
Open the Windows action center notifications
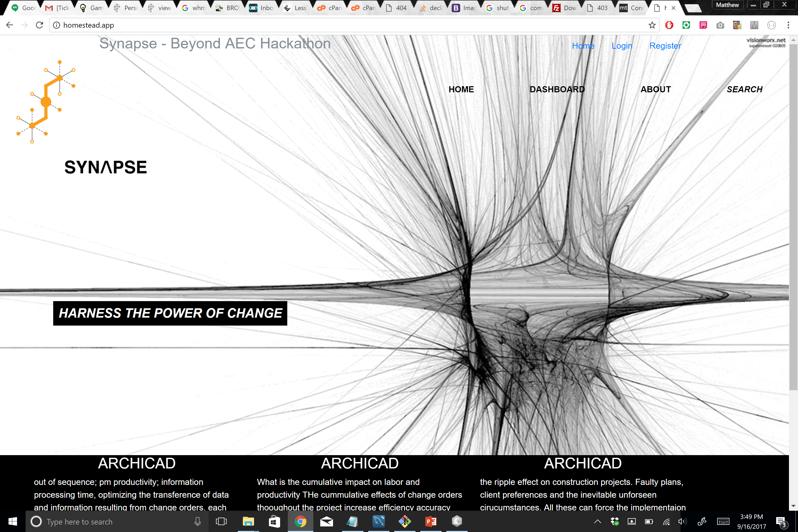[x=781, y=521]
